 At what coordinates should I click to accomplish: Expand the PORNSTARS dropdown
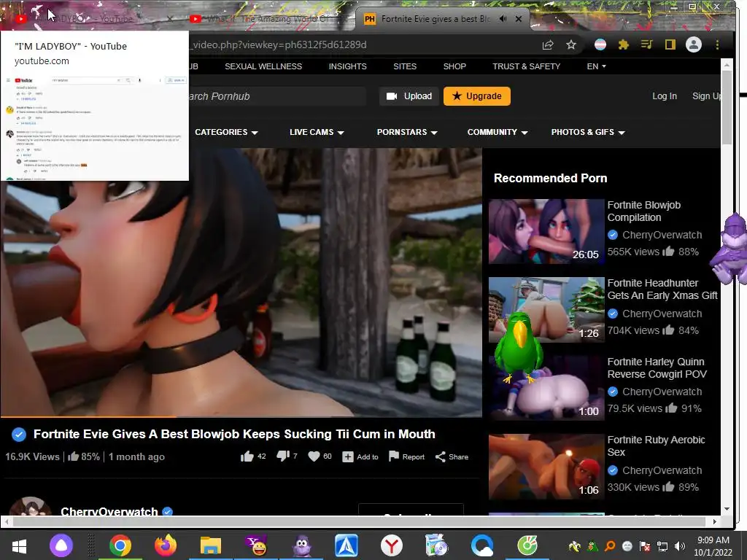[x=407, y=133]
